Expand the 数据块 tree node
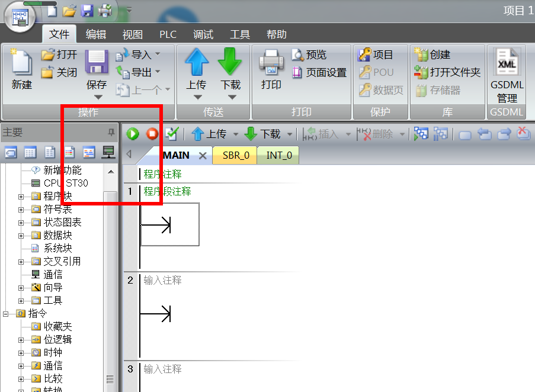 21,236
